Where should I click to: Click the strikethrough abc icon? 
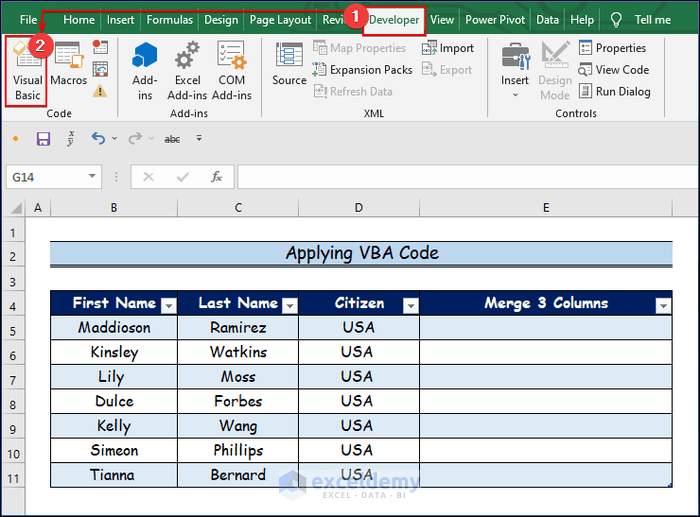point(172,139)
